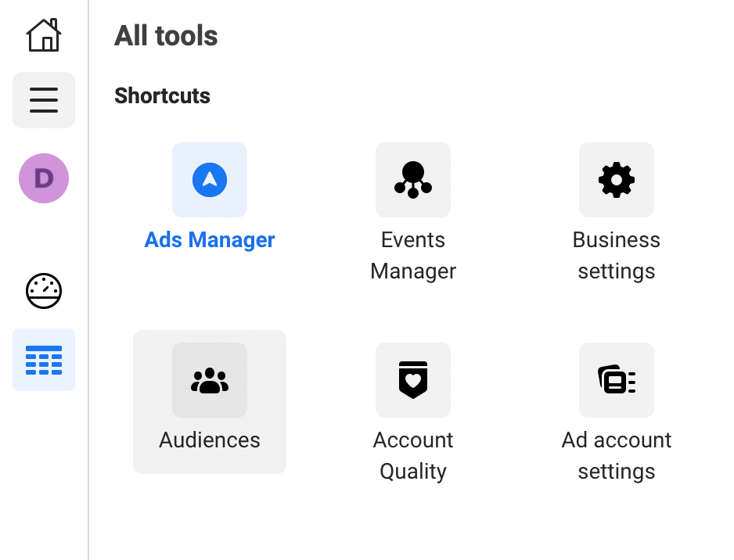Open Audiences people-group icon
734x560 pixels.
[210, 380]
